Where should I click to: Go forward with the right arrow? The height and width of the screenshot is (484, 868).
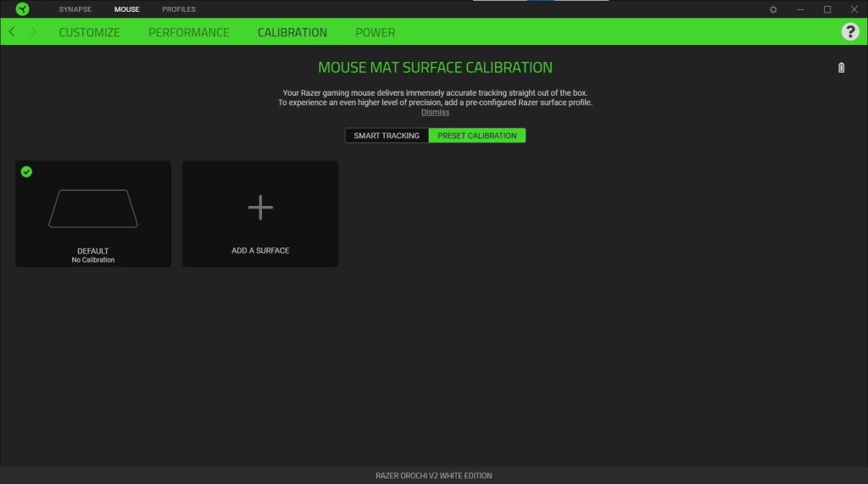[33, 31]
